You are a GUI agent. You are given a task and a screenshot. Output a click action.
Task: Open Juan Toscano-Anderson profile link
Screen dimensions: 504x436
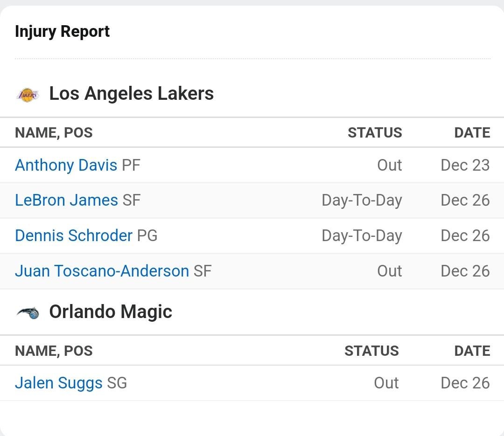pyautogui.click(x=102, y=271)
